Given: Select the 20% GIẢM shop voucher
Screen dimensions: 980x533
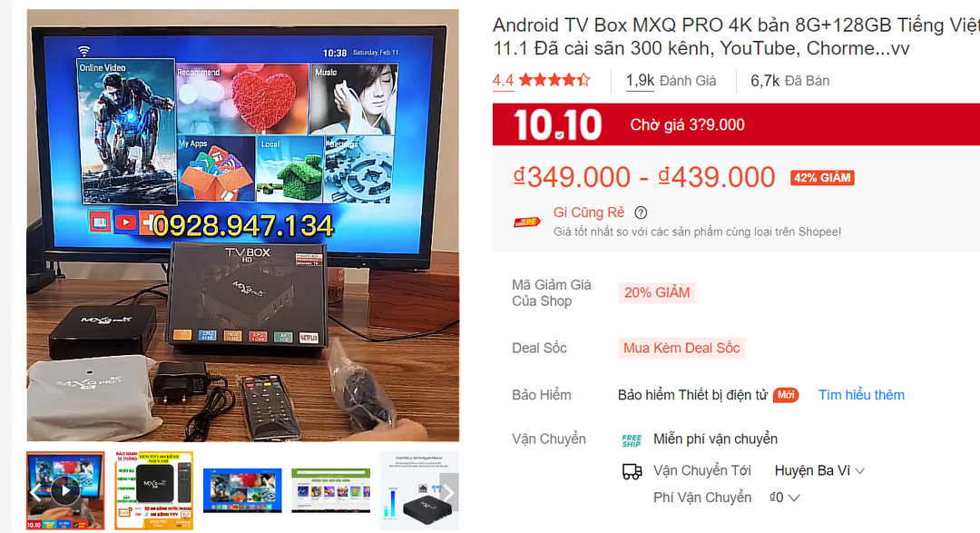Looking at the screenshot, I should pyautogui.click(x=657, y=292).
